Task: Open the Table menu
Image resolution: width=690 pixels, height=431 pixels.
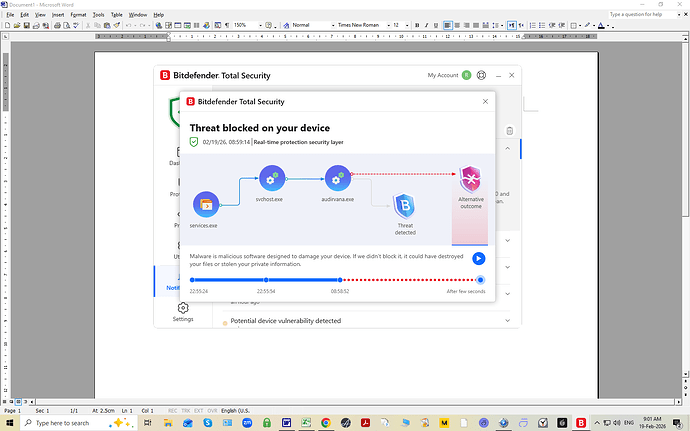Action: click(116, 15)
